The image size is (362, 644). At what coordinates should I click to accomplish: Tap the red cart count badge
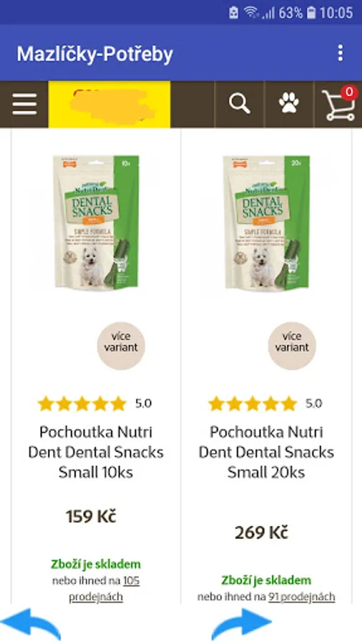[349, 92]
